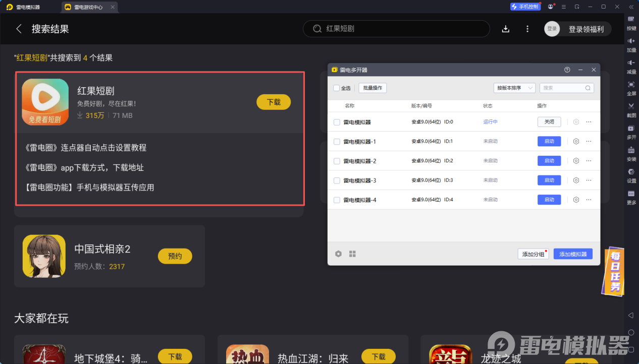Screen dimensions: 639x364
Task: Open the APK 安装 installer
Action: click(631, 154)
